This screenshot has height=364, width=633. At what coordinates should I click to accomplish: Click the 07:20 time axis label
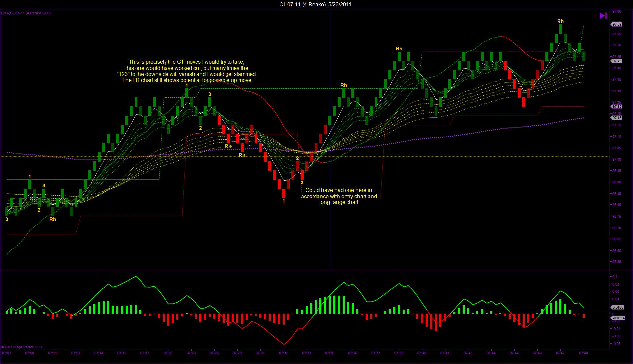(168, 353)
